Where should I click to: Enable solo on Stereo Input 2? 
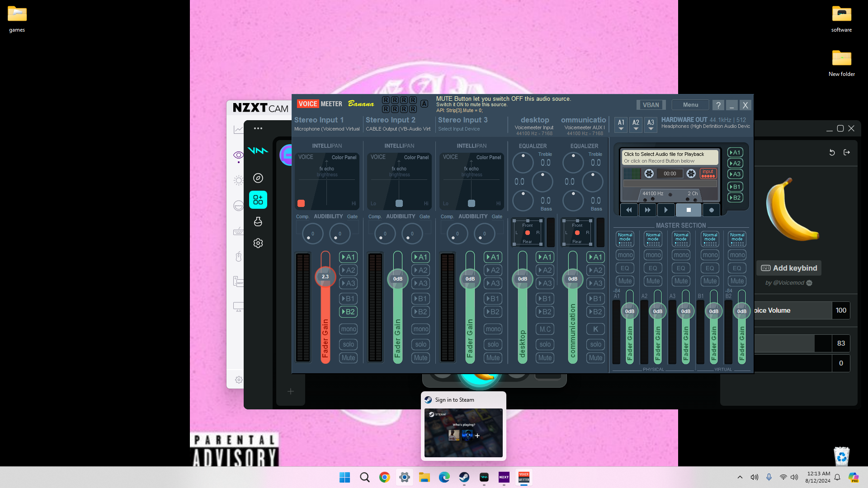tap(420, 344)
